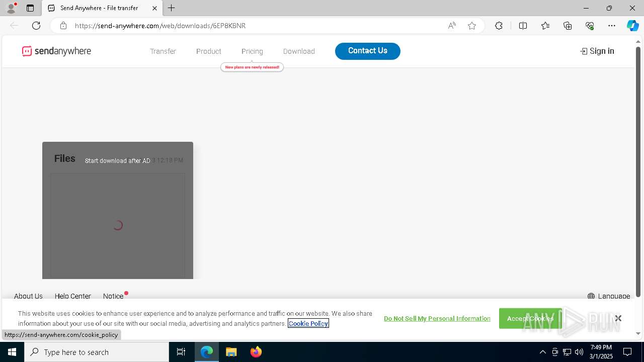Launch Firefox from the taskbar
Viewport: 644px width, 362px height.
[256, 352]
